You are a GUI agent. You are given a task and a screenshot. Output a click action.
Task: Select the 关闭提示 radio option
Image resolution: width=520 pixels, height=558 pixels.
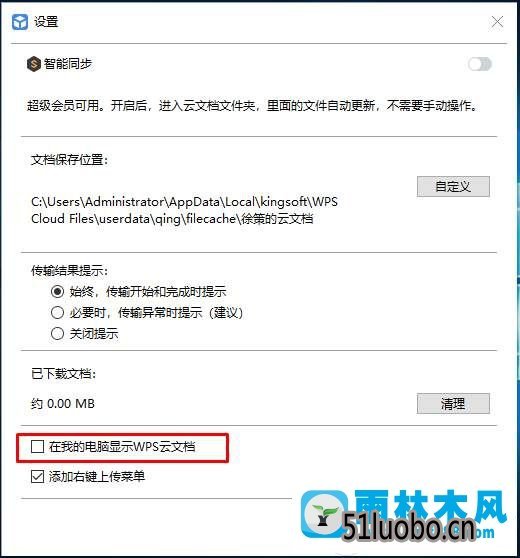point(57,333)
